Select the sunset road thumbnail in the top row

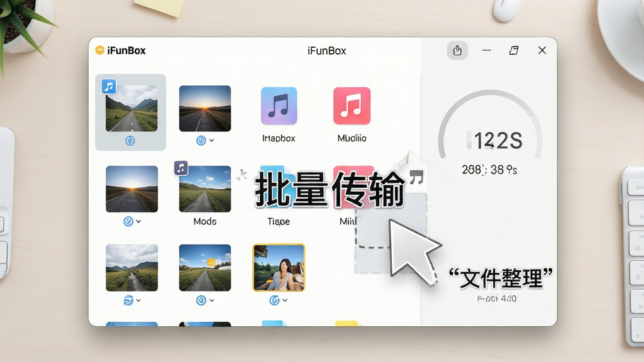(x=205, y=108)
